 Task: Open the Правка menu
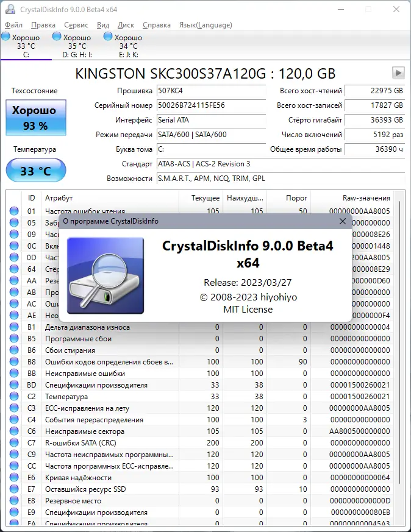coord(43,25)
